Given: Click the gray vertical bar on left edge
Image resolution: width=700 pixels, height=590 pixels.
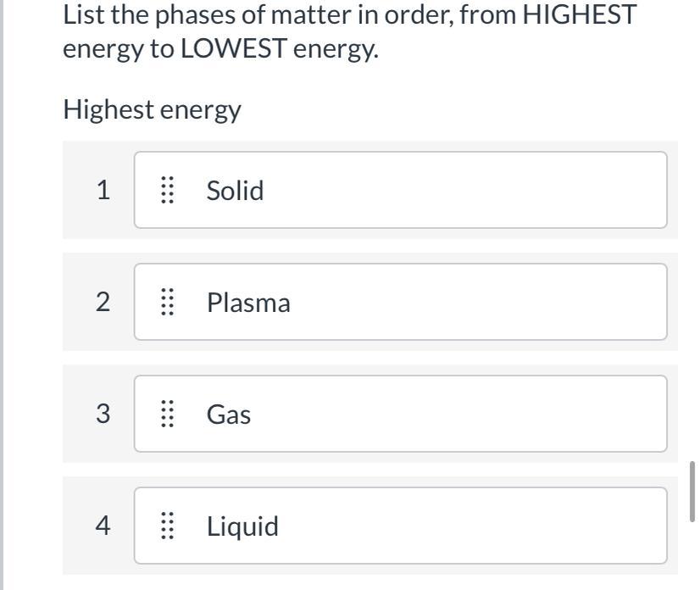Looking at the screenshot, I should coord(3,295).
